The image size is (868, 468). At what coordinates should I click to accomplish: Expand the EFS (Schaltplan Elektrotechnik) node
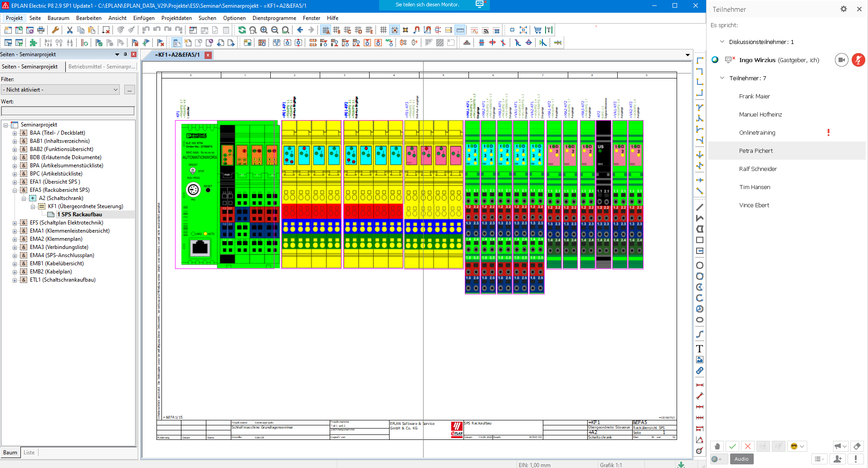(14, 222)
